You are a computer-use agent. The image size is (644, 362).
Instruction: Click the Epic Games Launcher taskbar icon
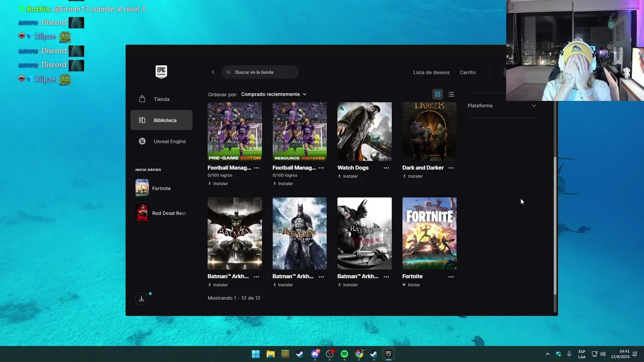point(388,354)
